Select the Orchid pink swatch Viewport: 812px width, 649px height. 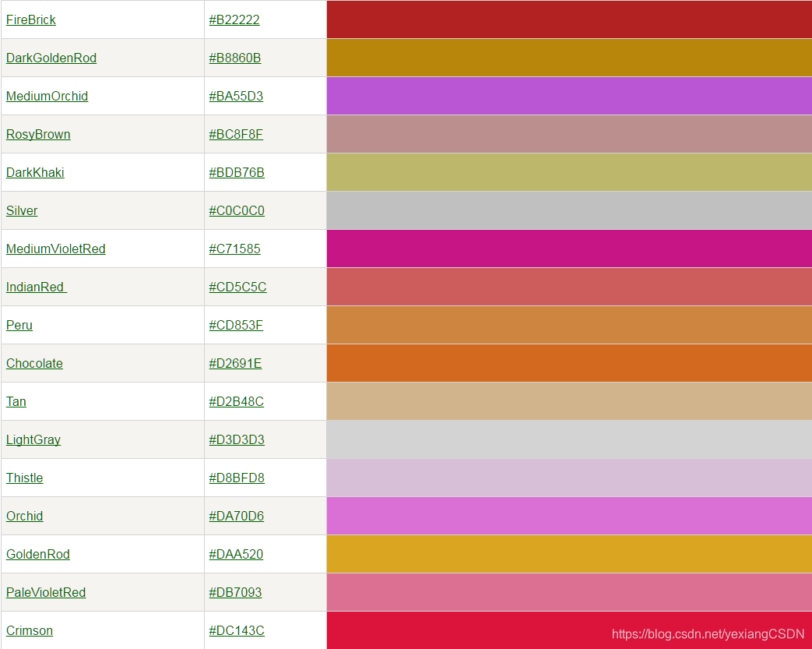click(x=569, y=516)
